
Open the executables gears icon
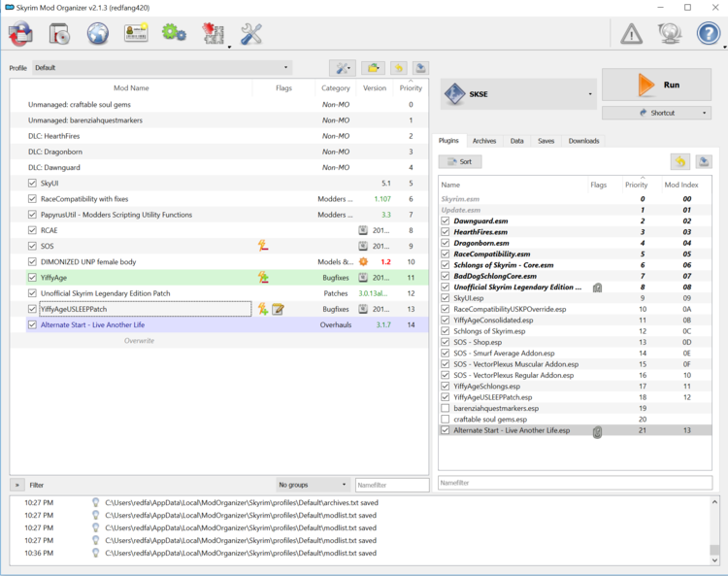174,33
